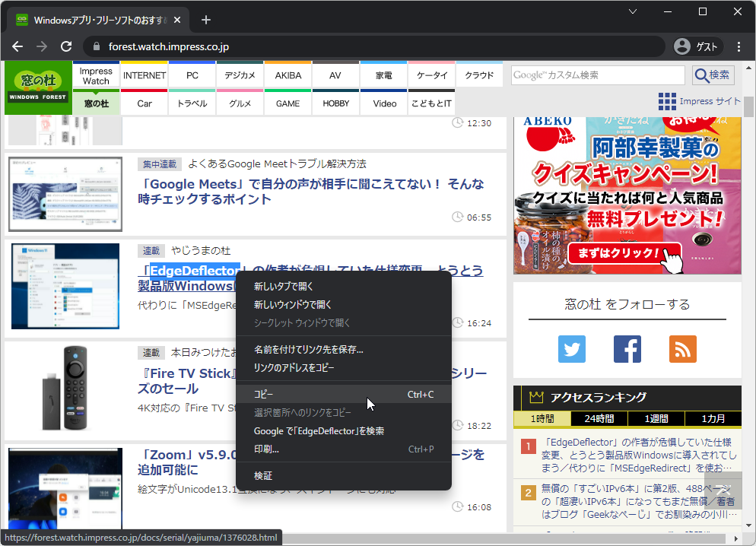Open the tab search chevron
Image resolution: width=756 pixels, height=546 pixels.
632,11
